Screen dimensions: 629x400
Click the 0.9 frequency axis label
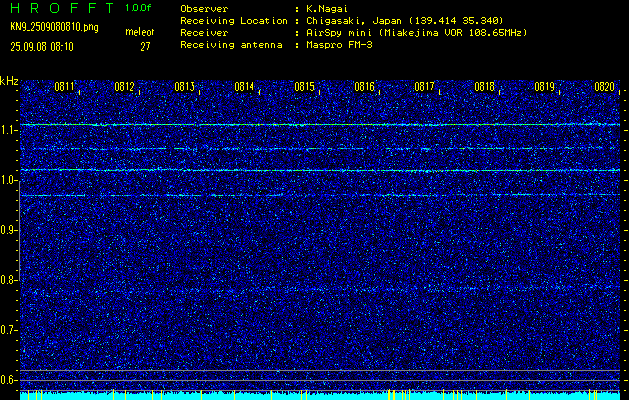coord(7,230)
